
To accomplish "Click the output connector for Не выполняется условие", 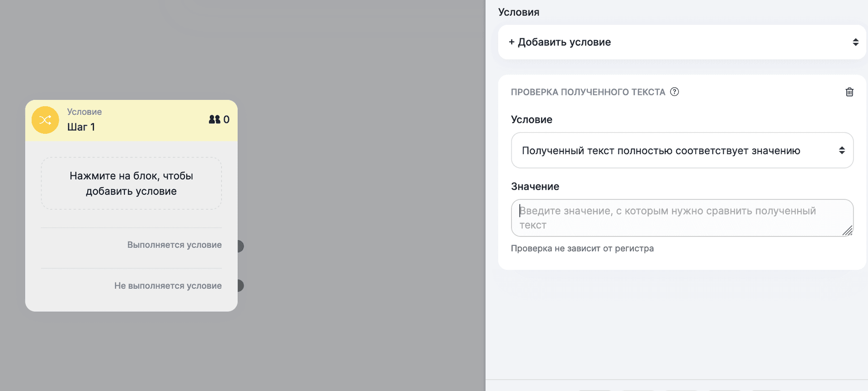I will tap(240, 286).
